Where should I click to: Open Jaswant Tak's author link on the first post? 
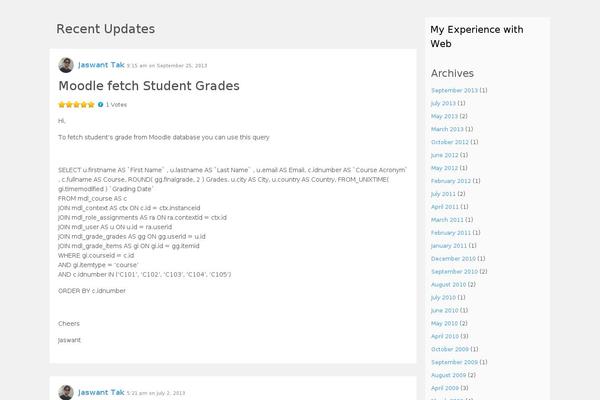tap(101, 65)
